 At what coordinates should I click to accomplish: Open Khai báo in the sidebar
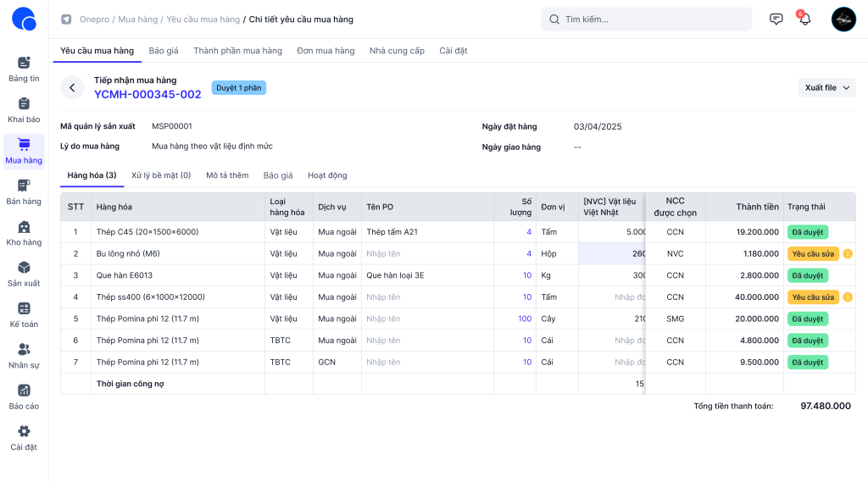click(24, 104)
